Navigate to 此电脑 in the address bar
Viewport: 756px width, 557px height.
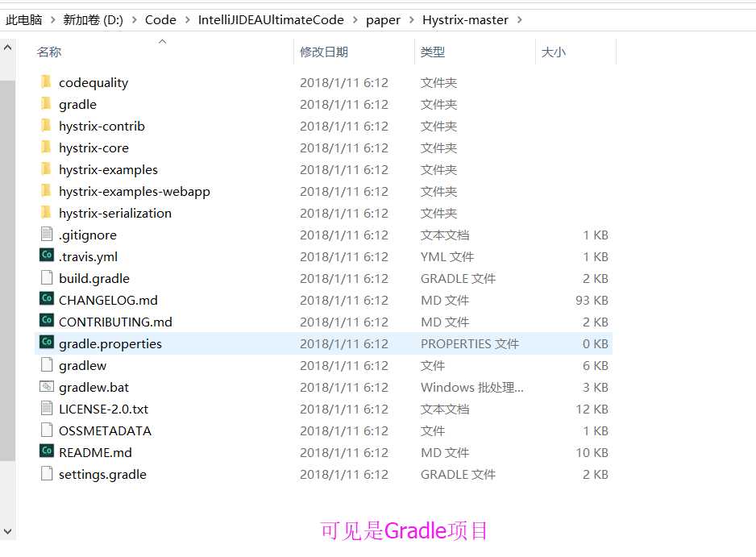click(x=23, y=20)
